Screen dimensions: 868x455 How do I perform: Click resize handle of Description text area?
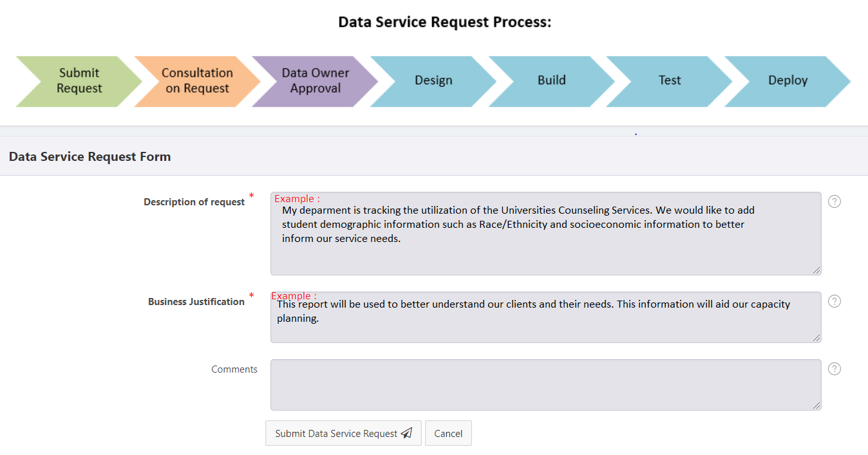pyautogui.click(x=816, y=271)
